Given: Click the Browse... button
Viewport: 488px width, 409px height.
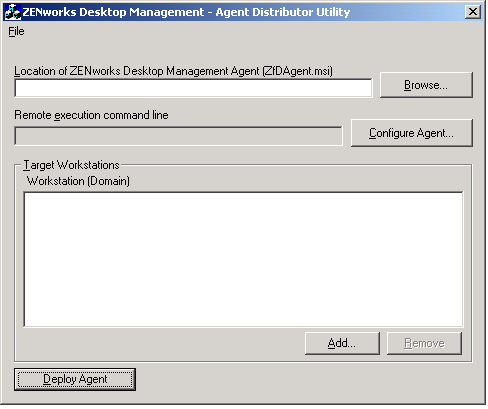Looking at the screenshot, I should click(x=426, y=85).
